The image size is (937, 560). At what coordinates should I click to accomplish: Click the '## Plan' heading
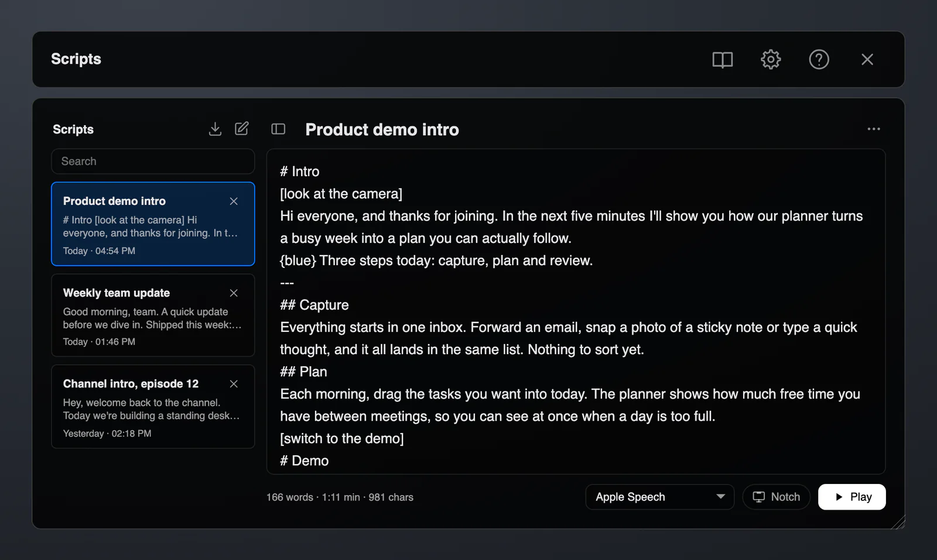point(303,372)
